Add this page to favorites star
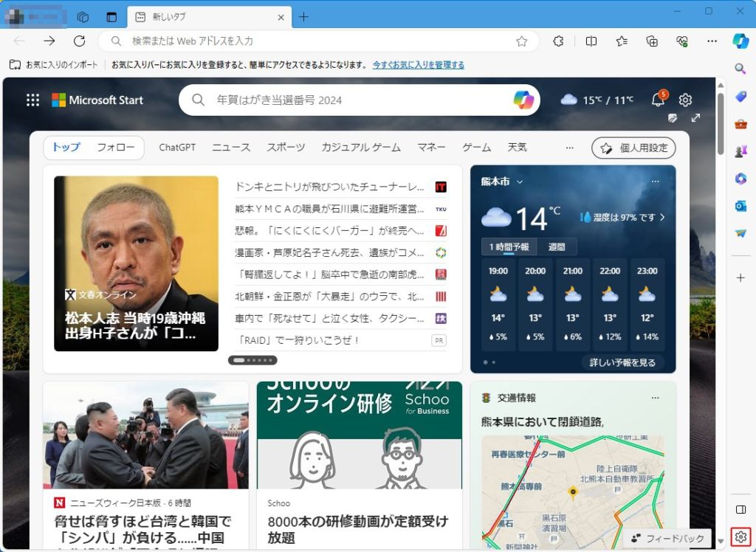 click(x=522, y=41)
